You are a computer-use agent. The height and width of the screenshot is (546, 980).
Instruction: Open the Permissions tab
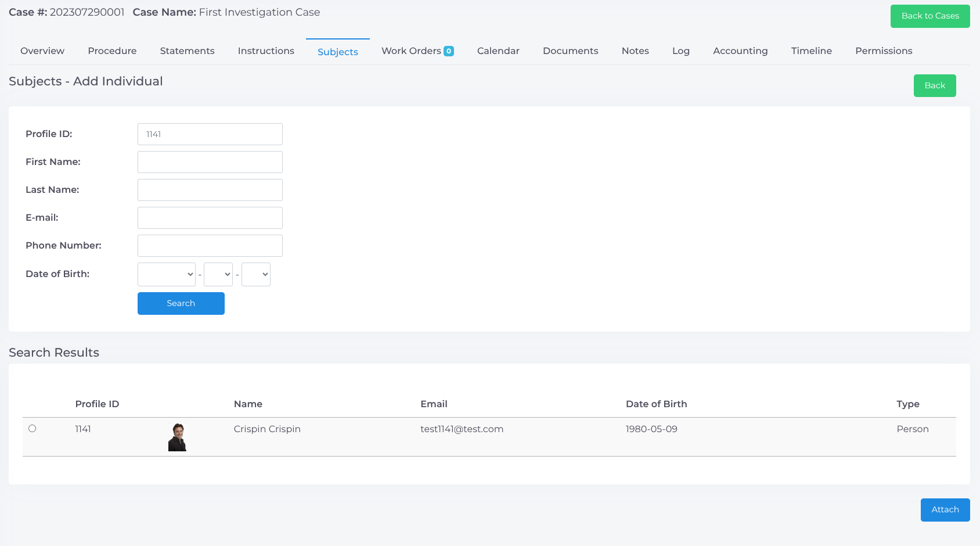(x=884, y=51)
